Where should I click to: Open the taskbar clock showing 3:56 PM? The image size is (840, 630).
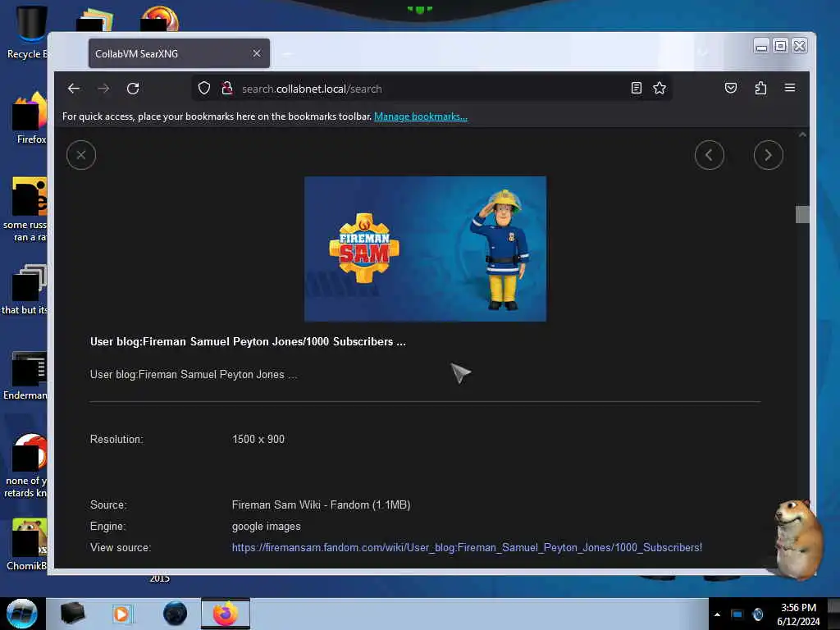[x=798, y=614]
